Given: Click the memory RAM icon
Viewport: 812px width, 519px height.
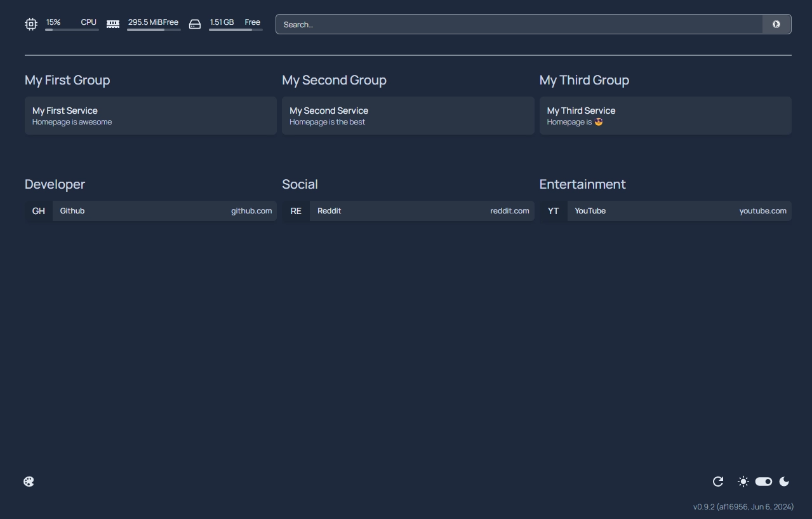Looking at the screenshot, I should (x=113, y=24).
